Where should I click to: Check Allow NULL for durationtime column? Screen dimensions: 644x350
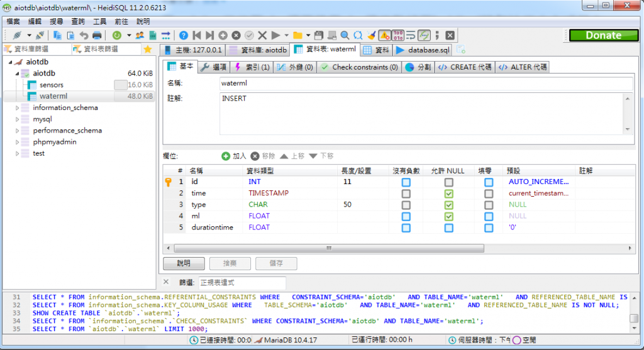449,227
